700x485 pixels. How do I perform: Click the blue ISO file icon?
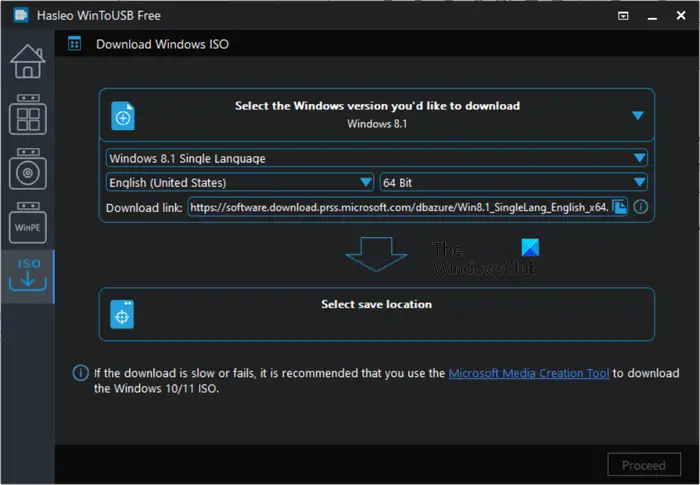coord(123,116)
